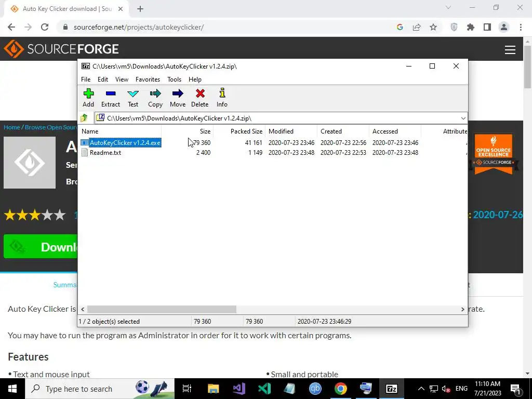
Task: Click the green Download button
Action: tap(41, 246)
